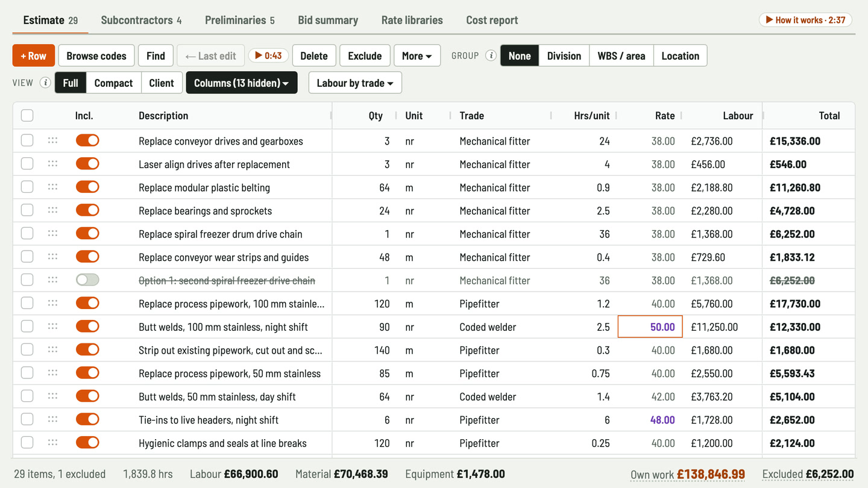
Task: Click drag handle of Butt welds 50 mm row
Action: click(52, 396)
